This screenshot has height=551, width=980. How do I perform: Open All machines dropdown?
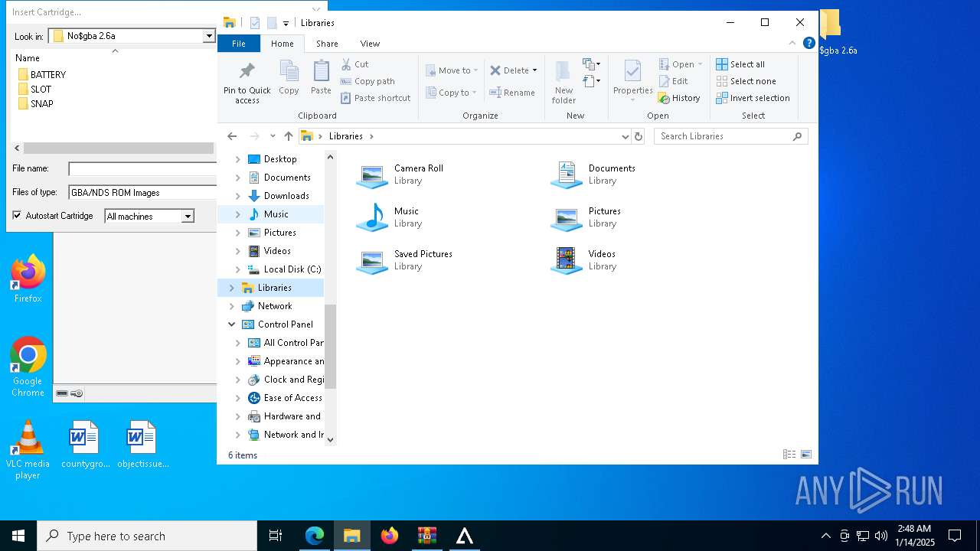click(188, 217)
